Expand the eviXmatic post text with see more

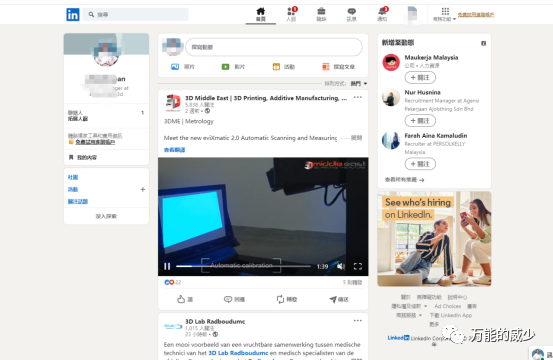356,138
